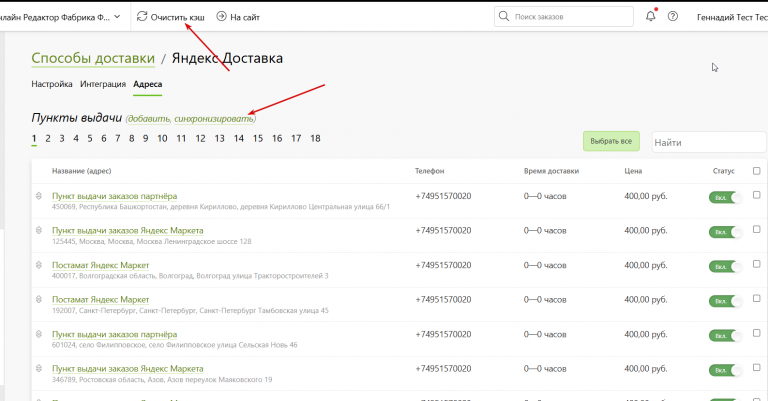Open the site selector dropdown Редактор Фабрика

[60, 17]
